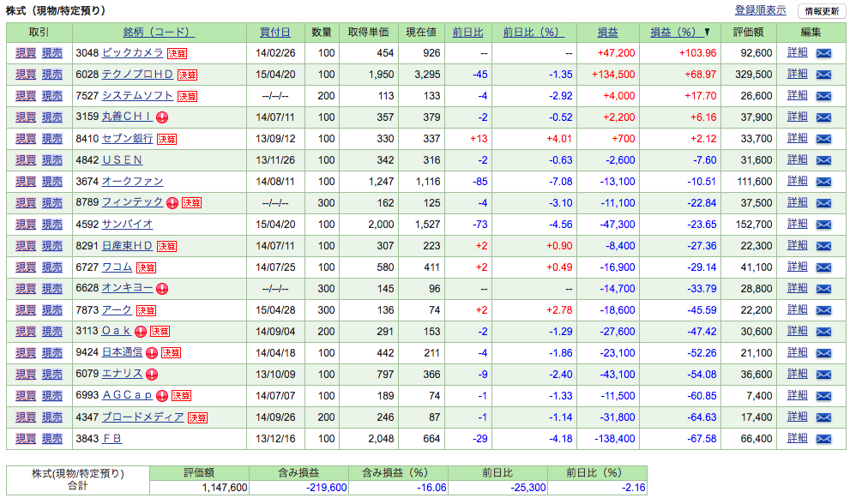
Task: Open 詳細 for 日本通信
Action: coord(797,352)
